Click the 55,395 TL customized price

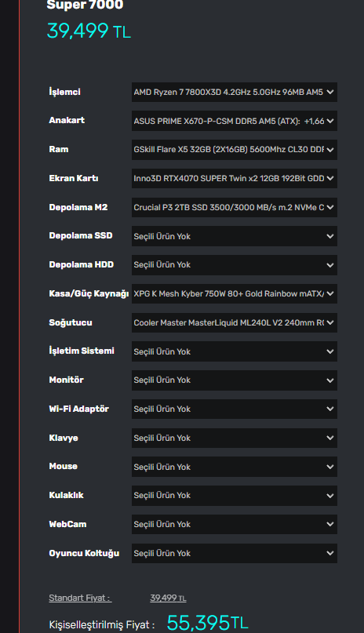(x=207, y=623)
